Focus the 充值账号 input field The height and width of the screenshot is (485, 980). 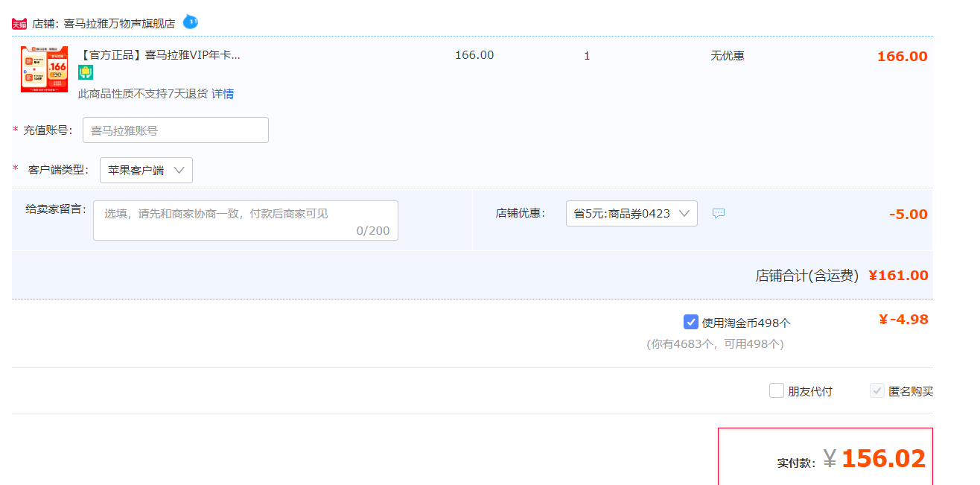point(175,130)
